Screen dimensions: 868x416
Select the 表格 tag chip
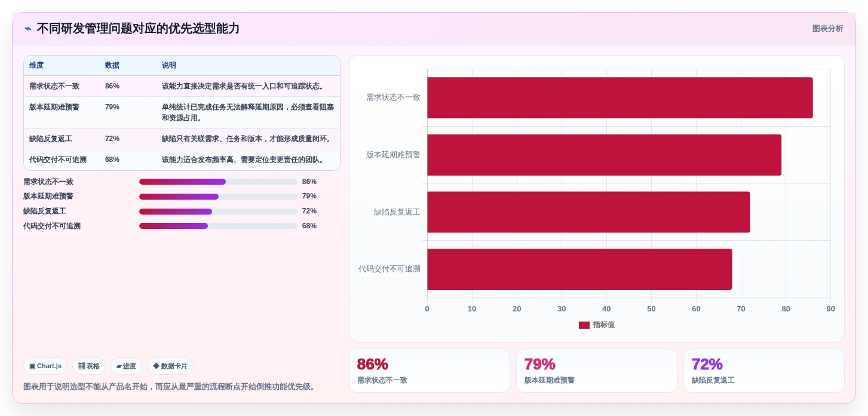[x=89, y=366]
